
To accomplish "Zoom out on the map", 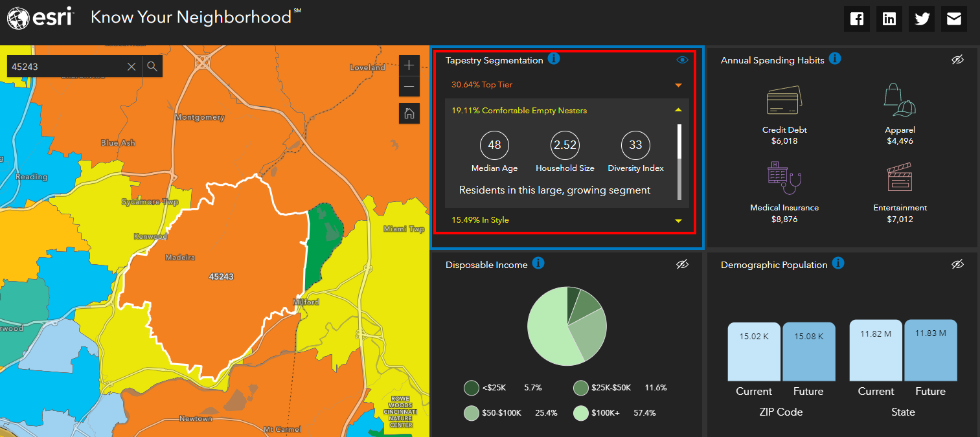I will point(409,86).
